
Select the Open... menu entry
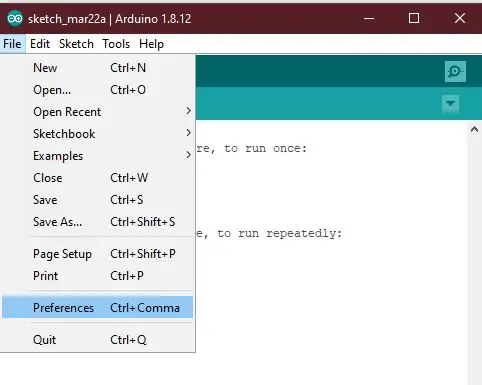97,90
